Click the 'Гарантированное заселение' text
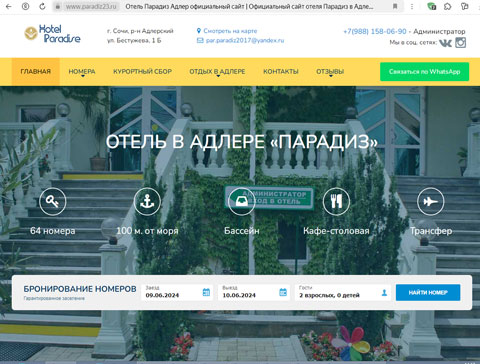This screenshot has width=480, height=364. pos(54,298)
